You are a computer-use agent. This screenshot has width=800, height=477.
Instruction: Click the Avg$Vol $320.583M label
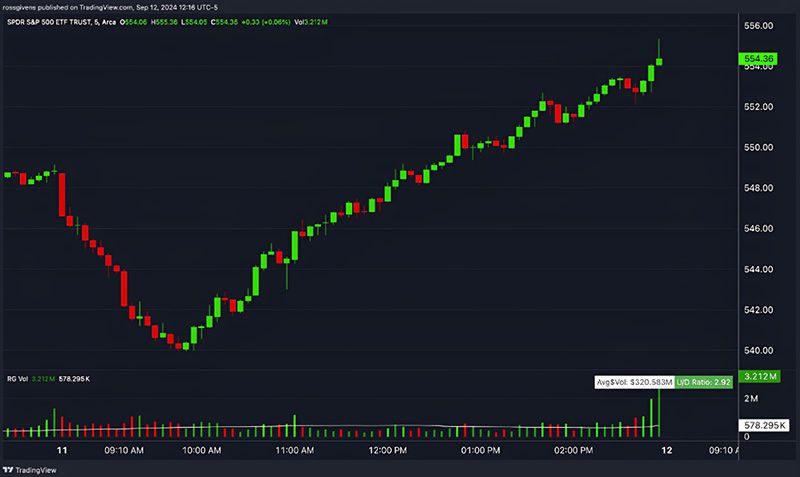coord(634,381)
